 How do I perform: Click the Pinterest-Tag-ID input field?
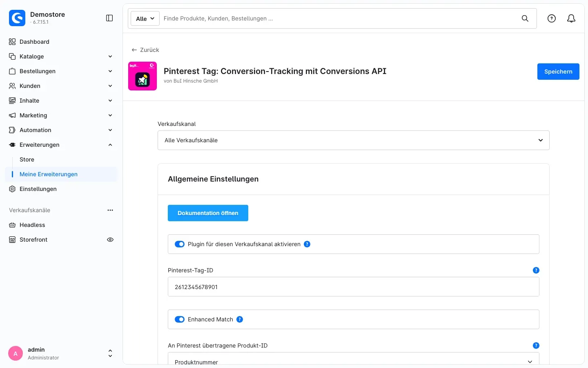click(x=354, y=287)
